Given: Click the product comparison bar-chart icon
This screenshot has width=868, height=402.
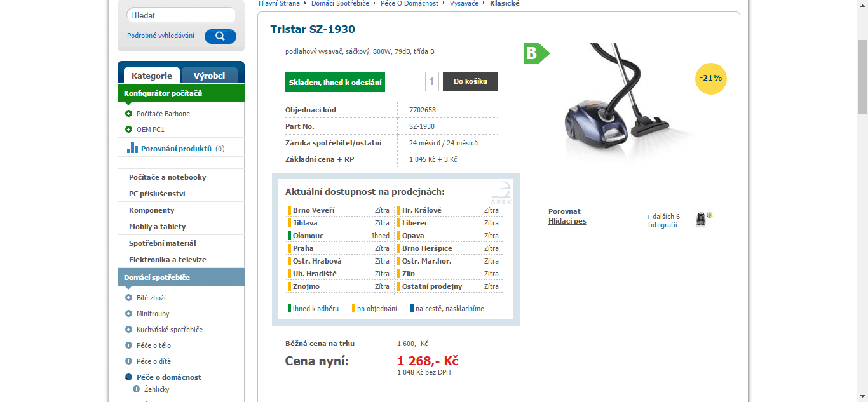Looking at the screenshot, I should pyautogui.click(x=132, y=148).
